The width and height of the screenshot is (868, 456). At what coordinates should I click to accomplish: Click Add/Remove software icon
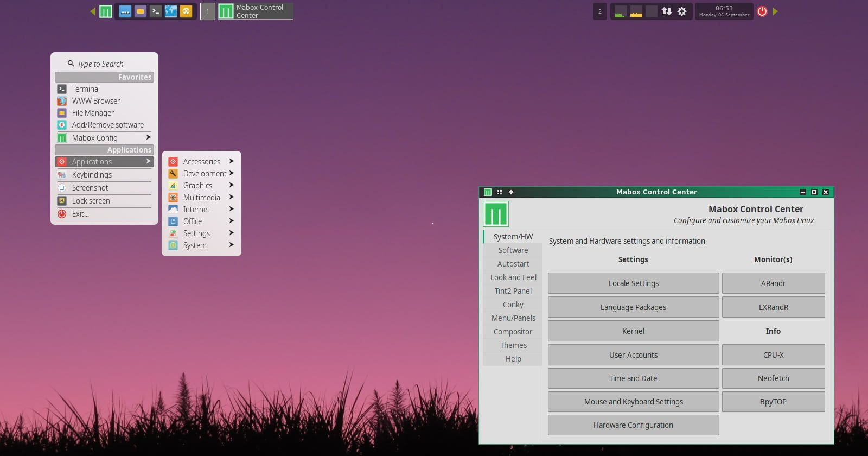coord(62,125)
